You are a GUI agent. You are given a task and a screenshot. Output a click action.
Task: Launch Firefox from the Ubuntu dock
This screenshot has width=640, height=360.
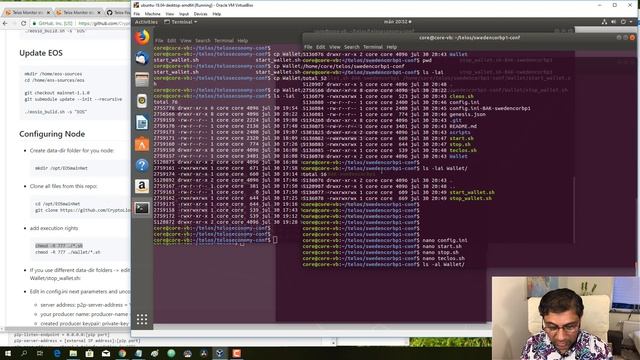click(142, 38)
